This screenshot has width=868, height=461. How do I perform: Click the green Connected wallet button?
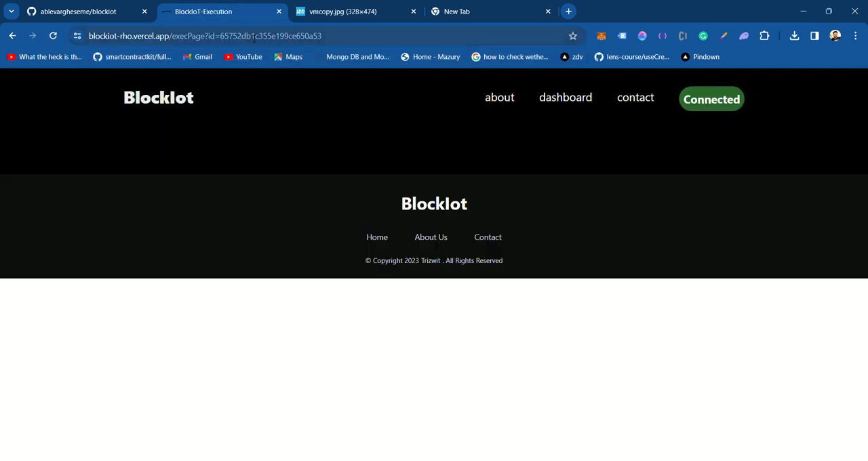click(711, 99)
